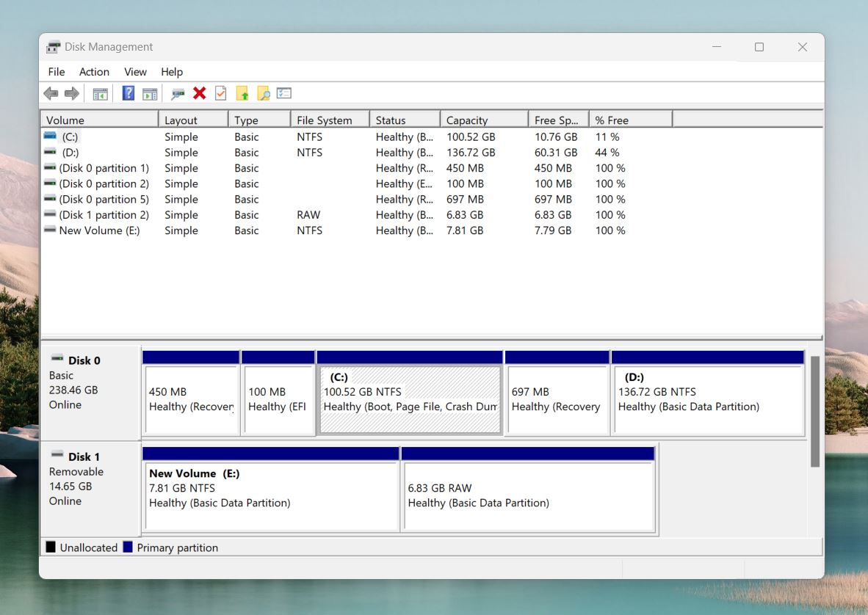Sort by the Free Space column header
The height and width of the screenshot is (615, 868).
click(559, 120)
